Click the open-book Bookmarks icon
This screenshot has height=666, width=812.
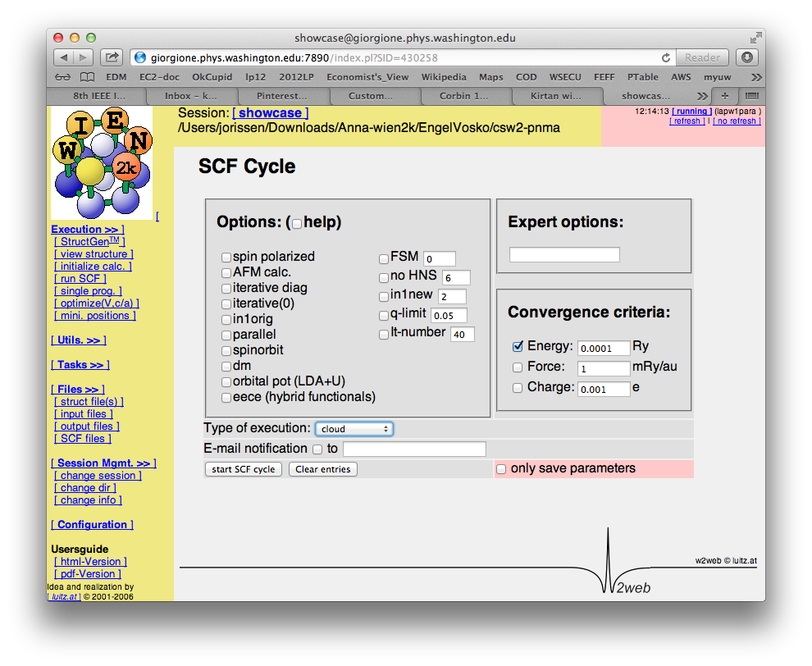click(x=87, y=77)
